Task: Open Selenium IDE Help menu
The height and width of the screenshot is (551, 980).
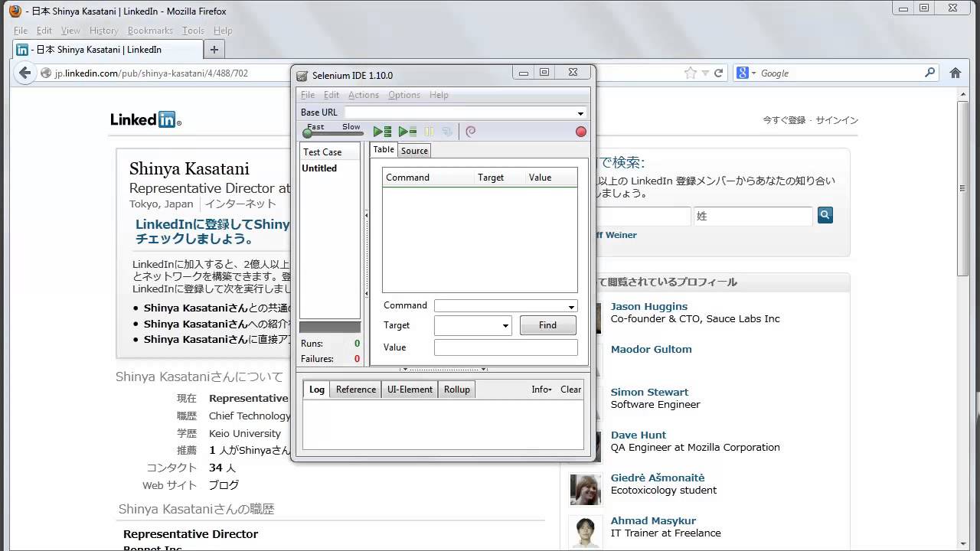Action: 439,95
